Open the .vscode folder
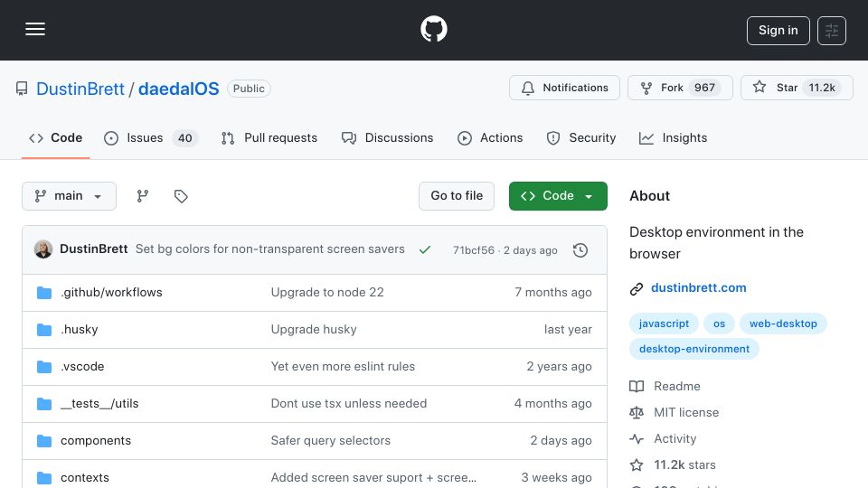Screen dimensions: 868x488 pyautogui.click(x=82, y=366)
